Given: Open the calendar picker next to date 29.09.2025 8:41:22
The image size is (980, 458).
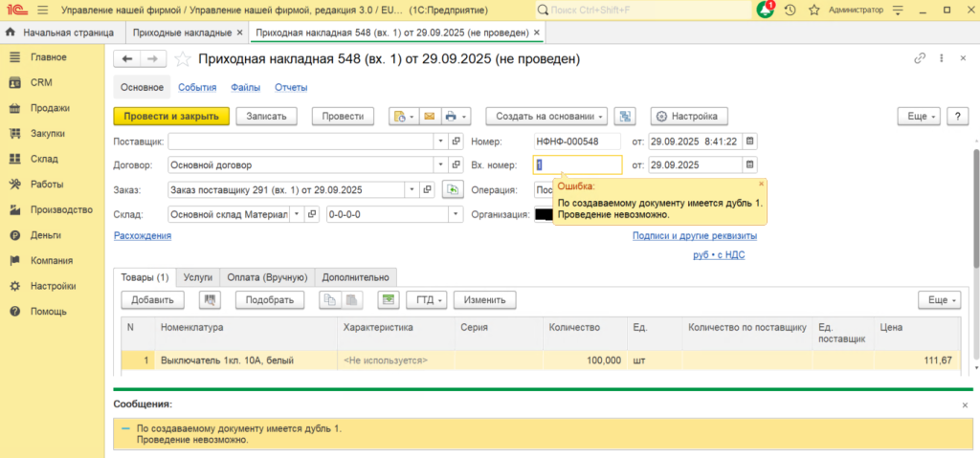Looking at the screenshot, I should tap(750, 141).
